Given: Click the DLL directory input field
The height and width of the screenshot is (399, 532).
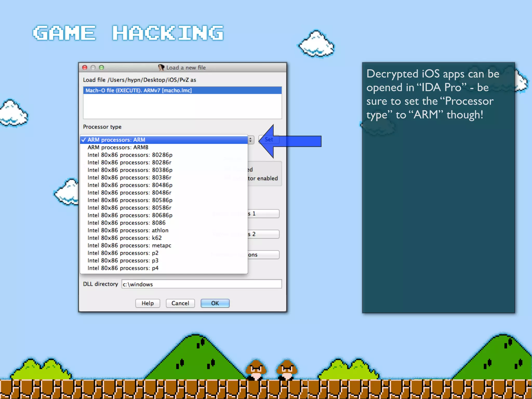Looking at the screenshot, I should tap(202, 284).
